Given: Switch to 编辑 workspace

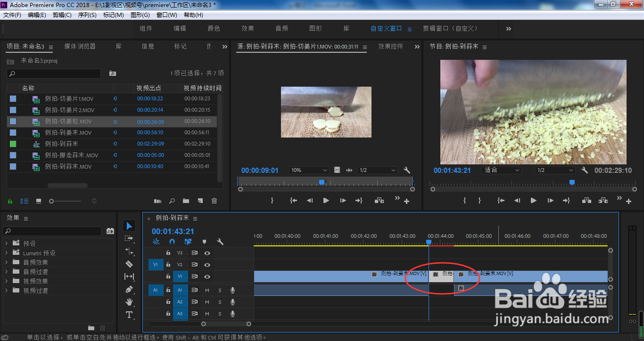Looking at the screenshot, I should (180, 28).
